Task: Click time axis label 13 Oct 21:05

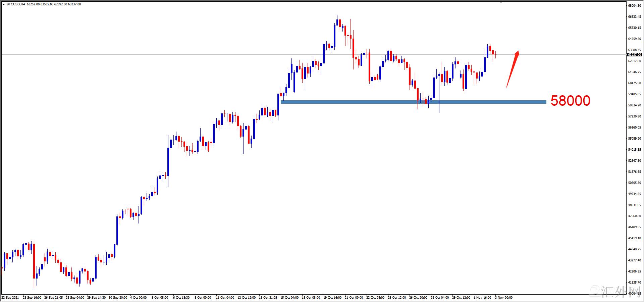Action: [x=268, y=298]
